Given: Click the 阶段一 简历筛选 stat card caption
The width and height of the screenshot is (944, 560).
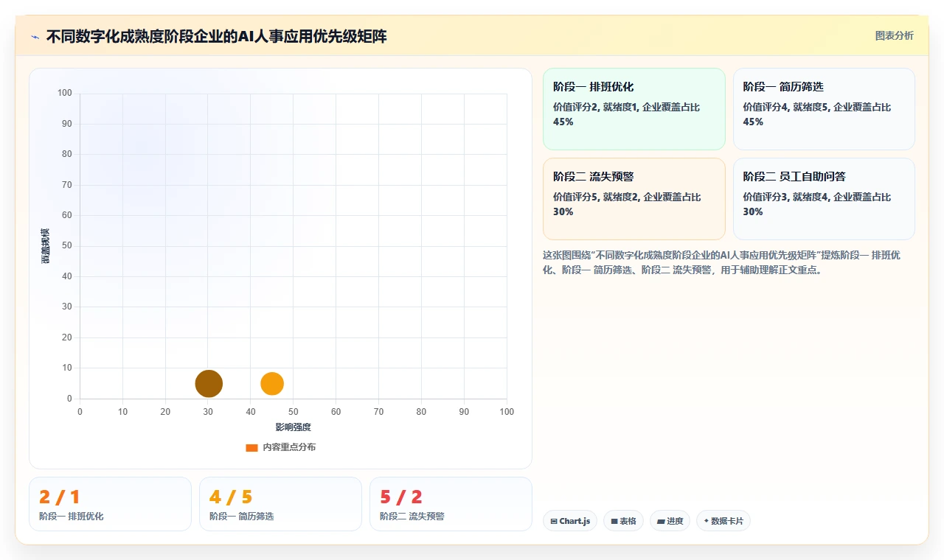Looking at the screenshot, I should pyautogui.click(x=242, y=517).
